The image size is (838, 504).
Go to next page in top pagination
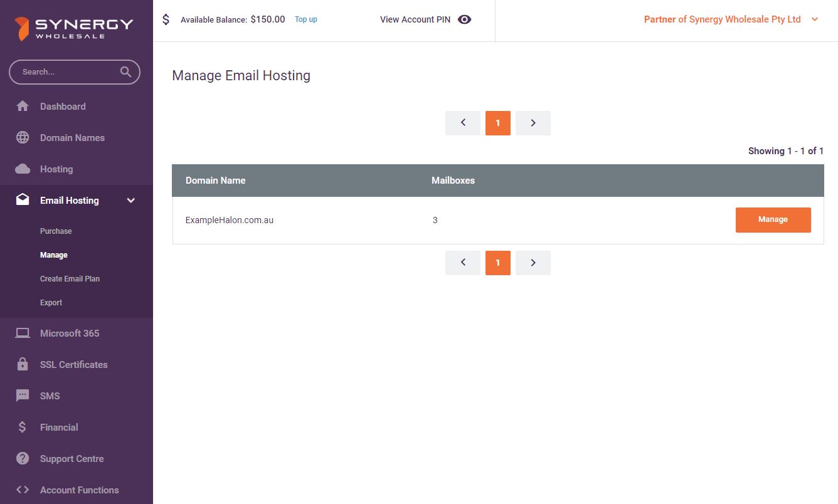coord(533,123)
